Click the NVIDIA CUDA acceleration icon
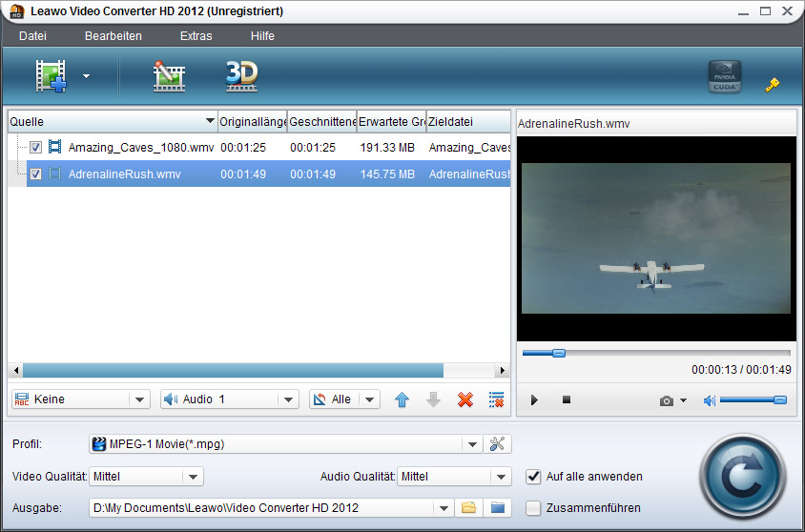 tap(724, 76)
